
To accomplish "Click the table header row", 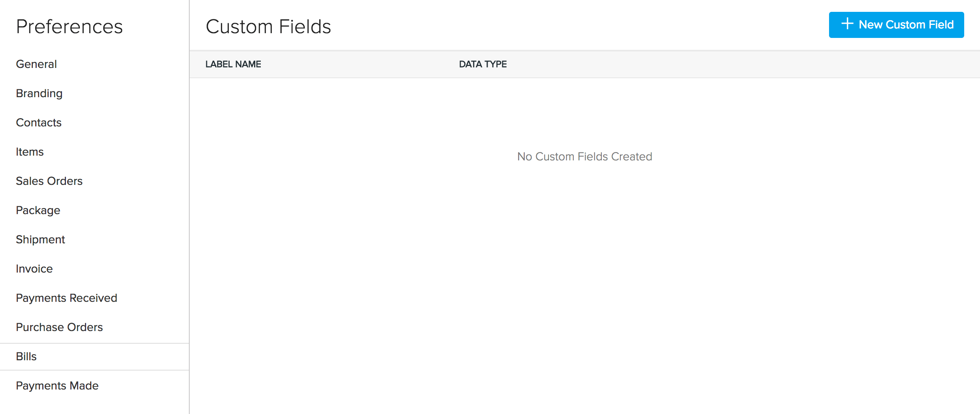I will point(585,64).
